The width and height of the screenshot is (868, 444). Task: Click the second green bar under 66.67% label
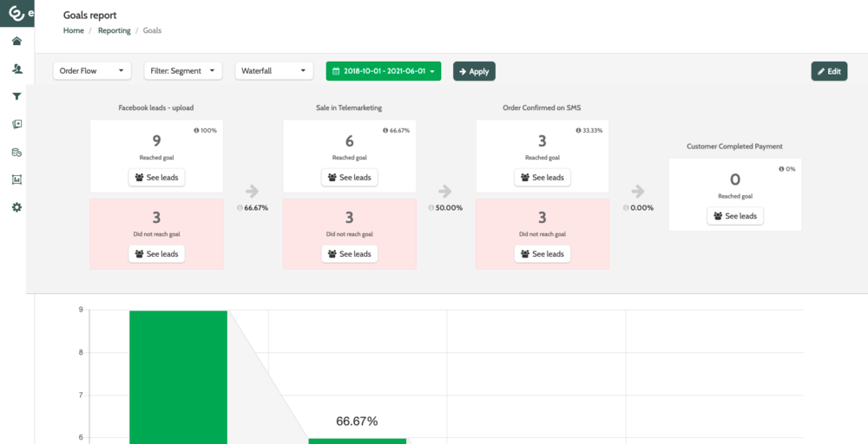pos(357,441)
